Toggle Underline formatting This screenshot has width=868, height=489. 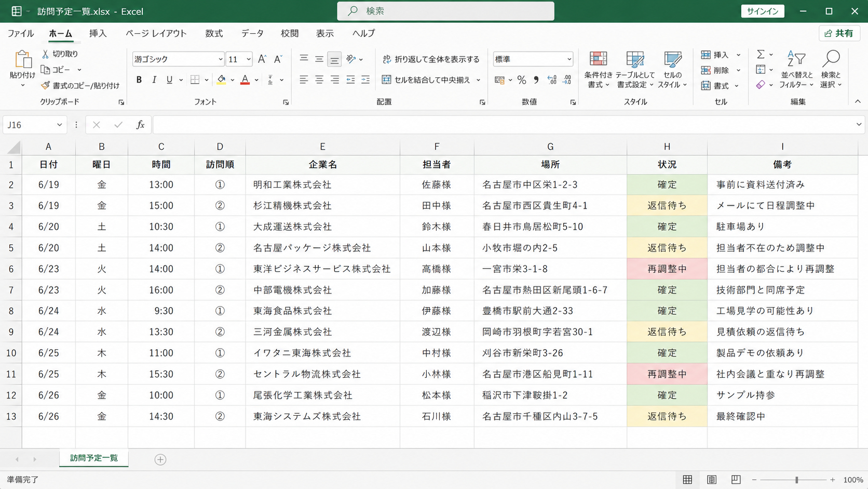tap(169, 80)
